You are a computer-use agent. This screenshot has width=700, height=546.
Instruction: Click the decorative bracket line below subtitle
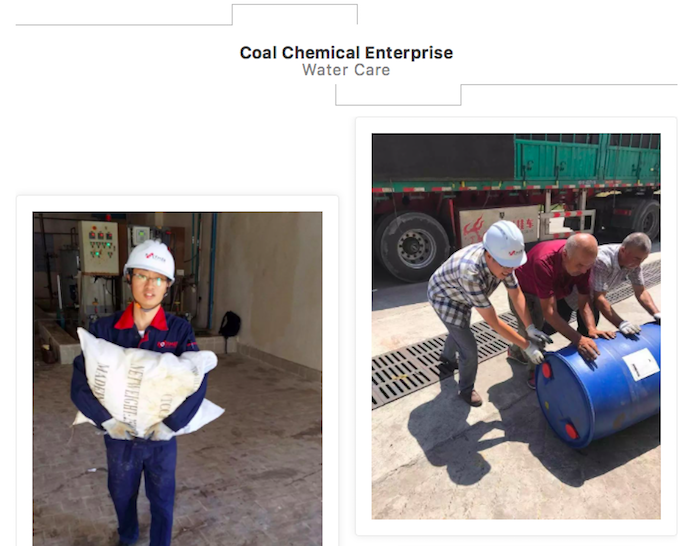pos(506,95)
